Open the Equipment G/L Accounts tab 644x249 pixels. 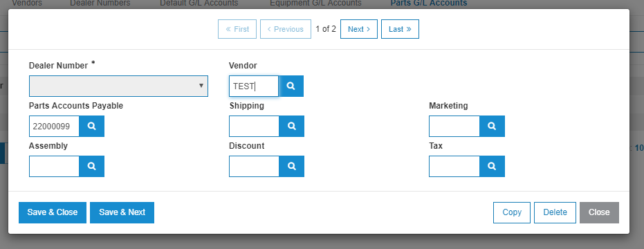tap(315, 3)
